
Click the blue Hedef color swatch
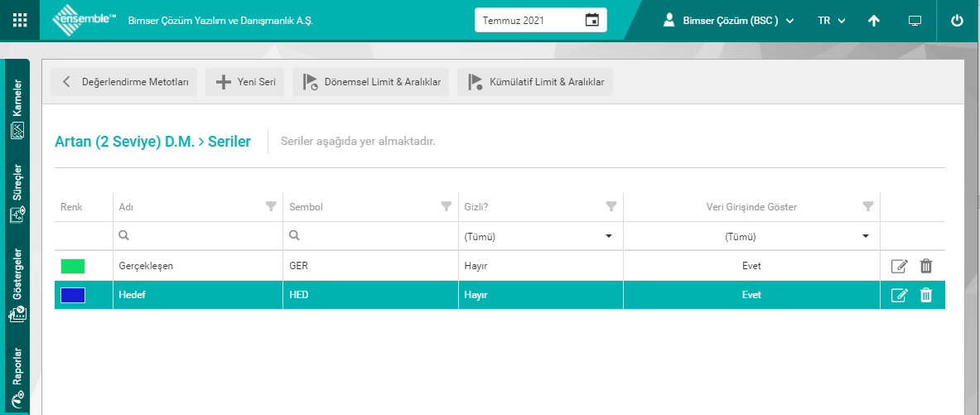[x=73, y=295]
